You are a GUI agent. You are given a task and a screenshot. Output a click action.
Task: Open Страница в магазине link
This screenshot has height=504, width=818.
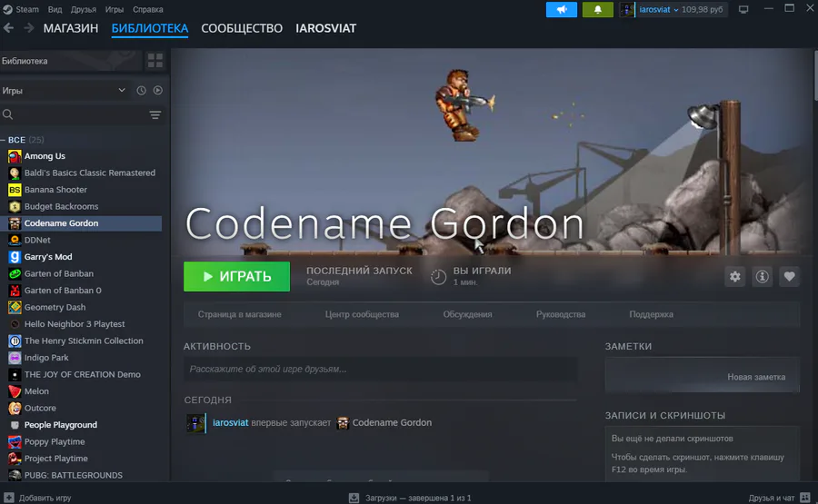(x=239, y=314)
